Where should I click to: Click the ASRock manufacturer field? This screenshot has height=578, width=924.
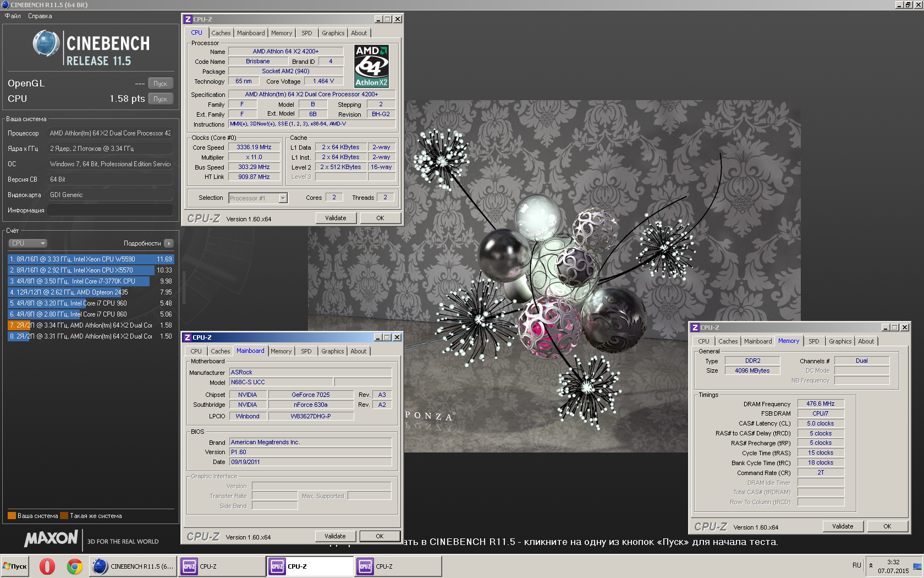click(311, 372)
